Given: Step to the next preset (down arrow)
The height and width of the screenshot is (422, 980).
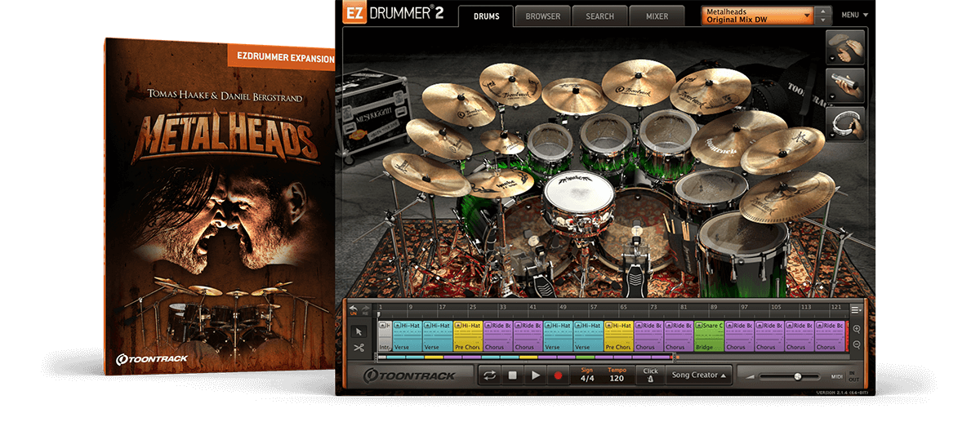Looking at the screenshot, I should click(823, 20).
